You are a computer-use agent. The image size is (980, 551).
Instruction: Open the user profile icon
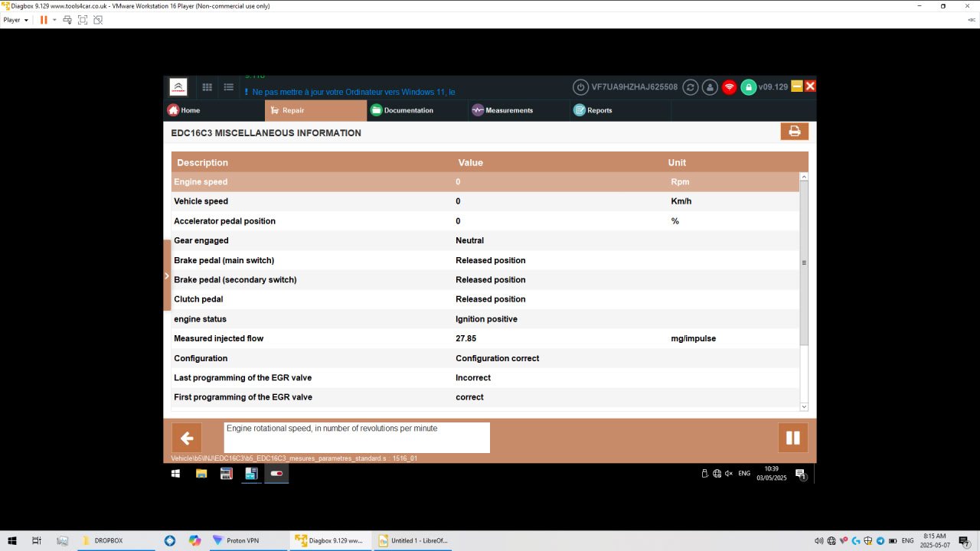click(710, 87)
